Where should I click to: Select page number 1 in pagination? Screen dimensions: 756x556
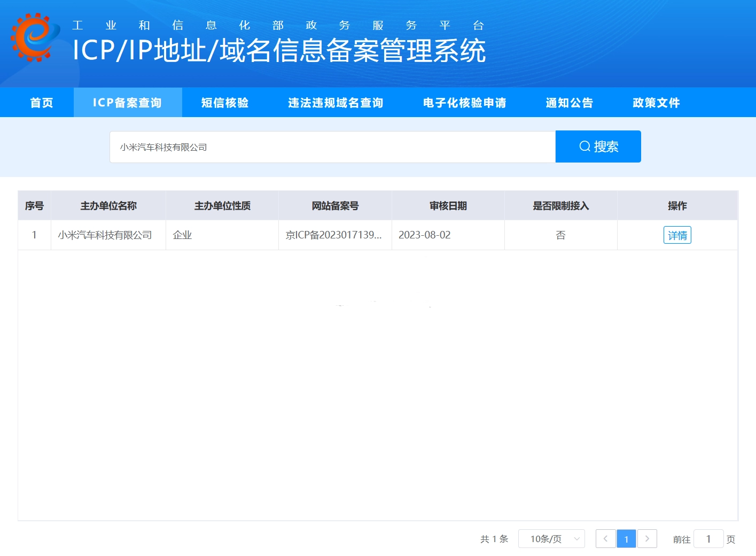[626, 539]
